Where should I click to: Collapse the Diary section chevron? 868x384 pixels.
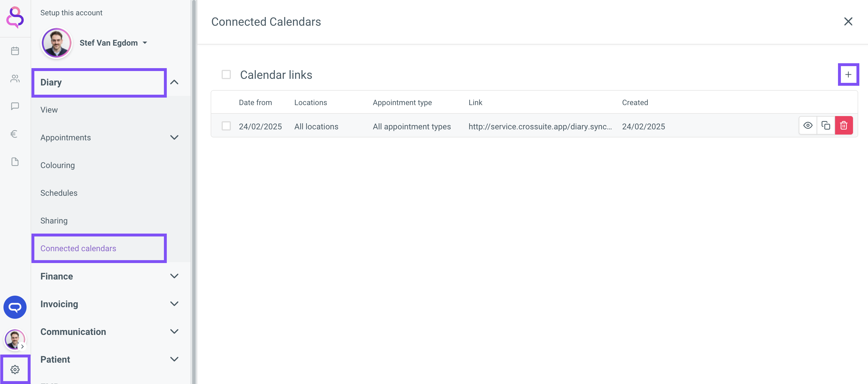[x=174, y=82]
